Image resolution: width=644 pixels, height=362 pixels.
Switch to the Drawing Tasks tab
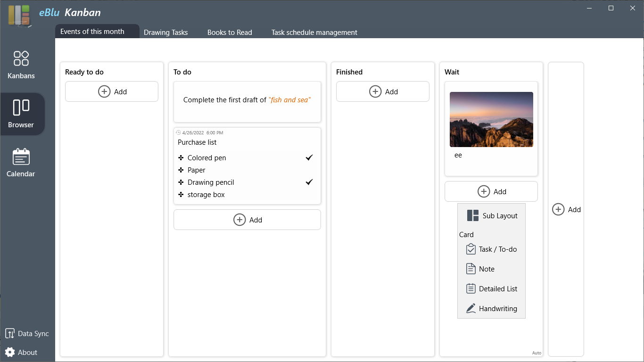click(165, 33)
